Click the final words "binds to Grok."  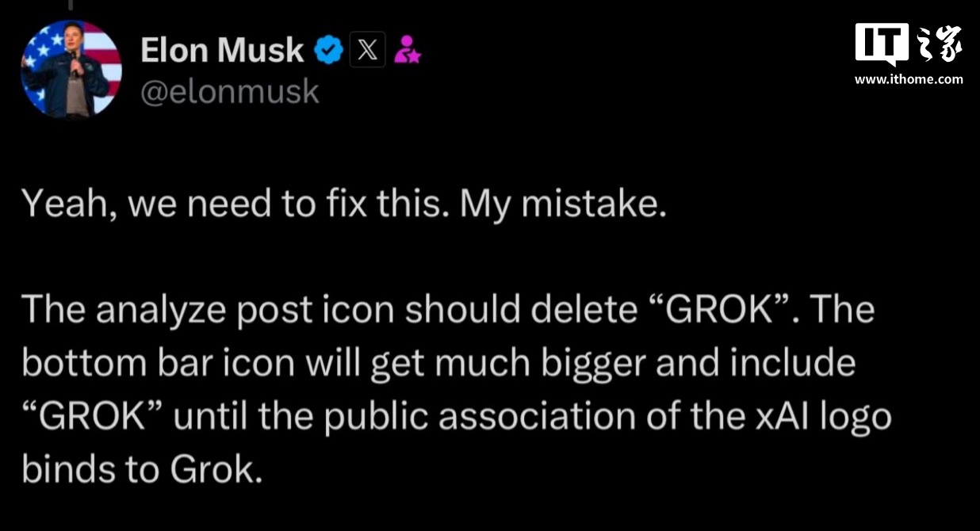click(141, 470)
